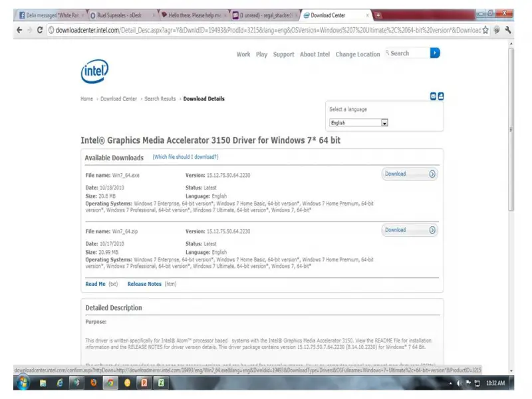Image resolution: width=532 pixels, height=399 pixels.
Task: Go to Download Center in the breadcrumb
Action: [x=119, y=98]
